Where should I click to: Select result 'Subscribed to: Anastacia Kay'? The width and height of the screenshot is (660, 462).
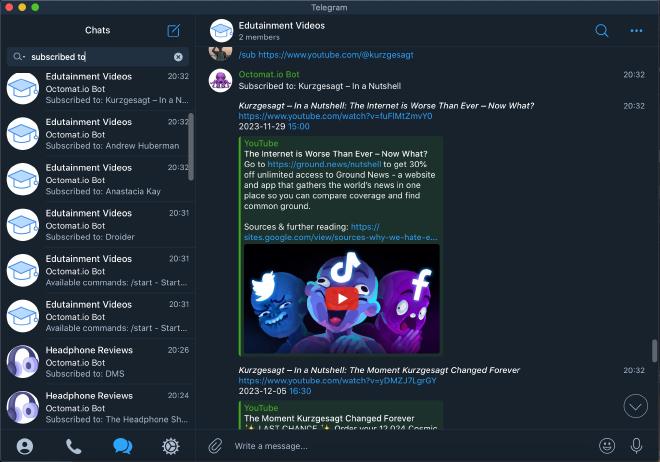[x=98, y=180]
